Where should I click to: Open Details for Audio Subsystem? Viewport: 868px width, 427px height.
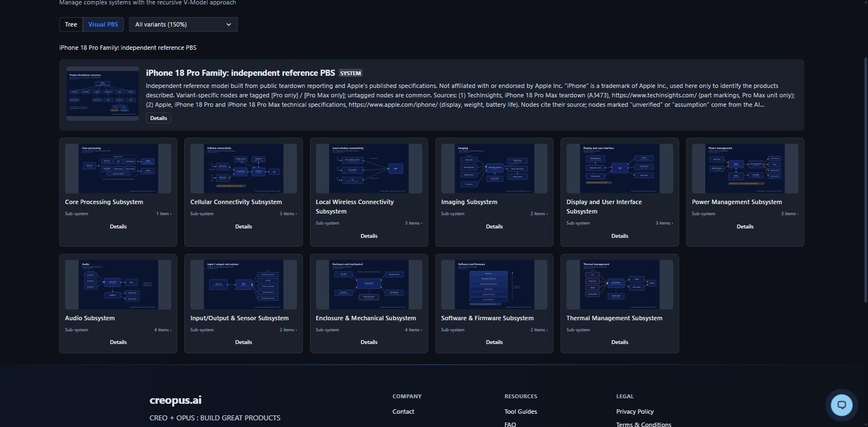point(118,342)
